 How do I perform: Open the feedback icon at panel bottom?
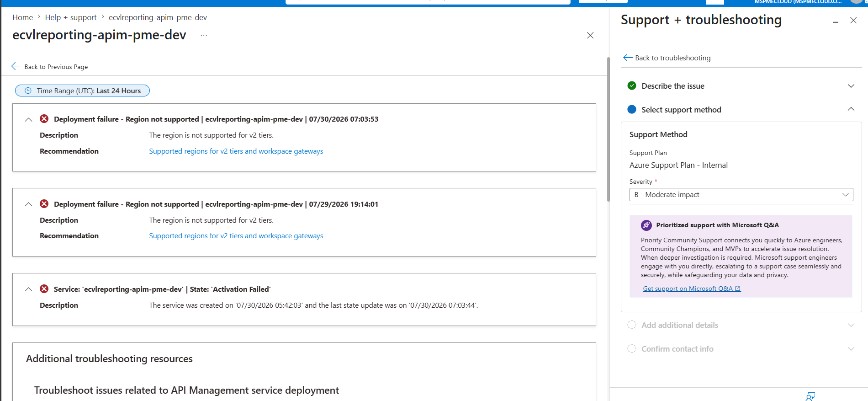(x=810, y=396)
